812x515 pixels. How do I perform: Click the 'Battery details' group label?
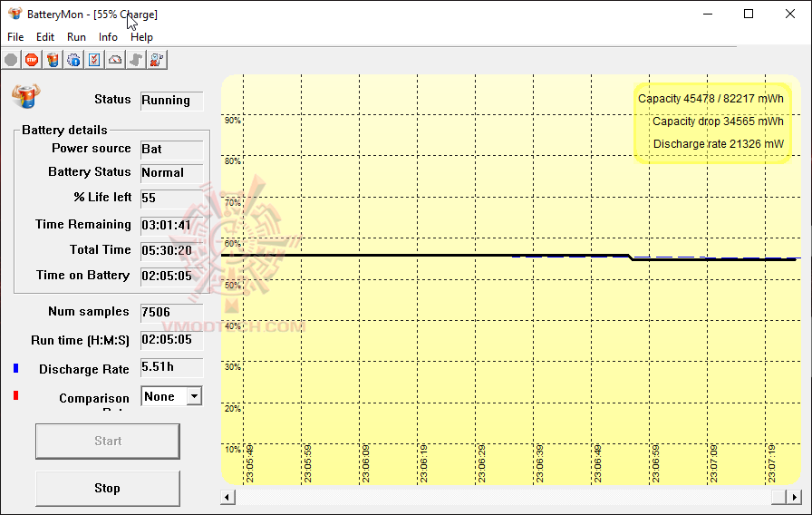click(x=64, y=130)
